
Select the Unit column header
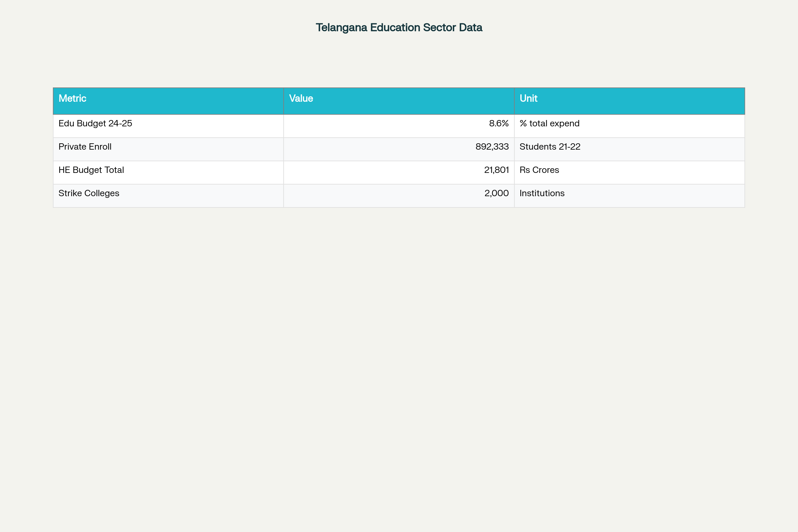click(x=528, y=98)
